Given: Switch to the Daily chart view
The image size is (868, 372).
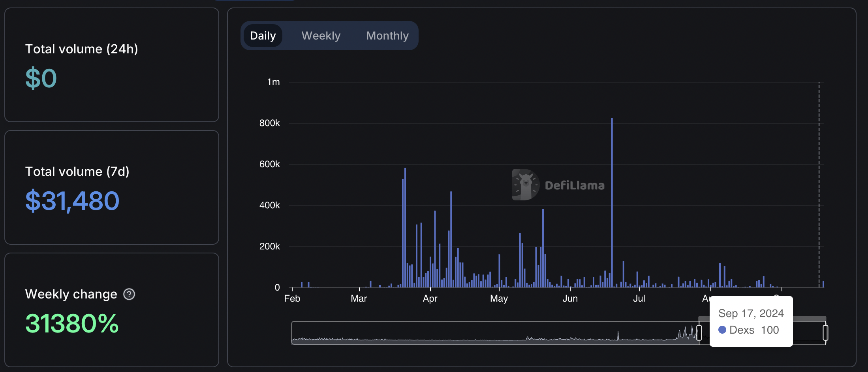Looking at the screenshot, I should 263,36.
